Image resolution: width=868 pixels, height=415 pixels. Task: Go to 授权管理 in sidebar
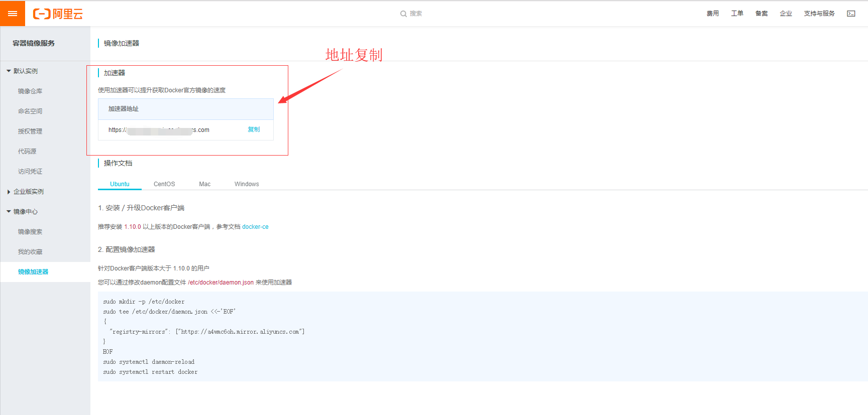coord(30,131)
